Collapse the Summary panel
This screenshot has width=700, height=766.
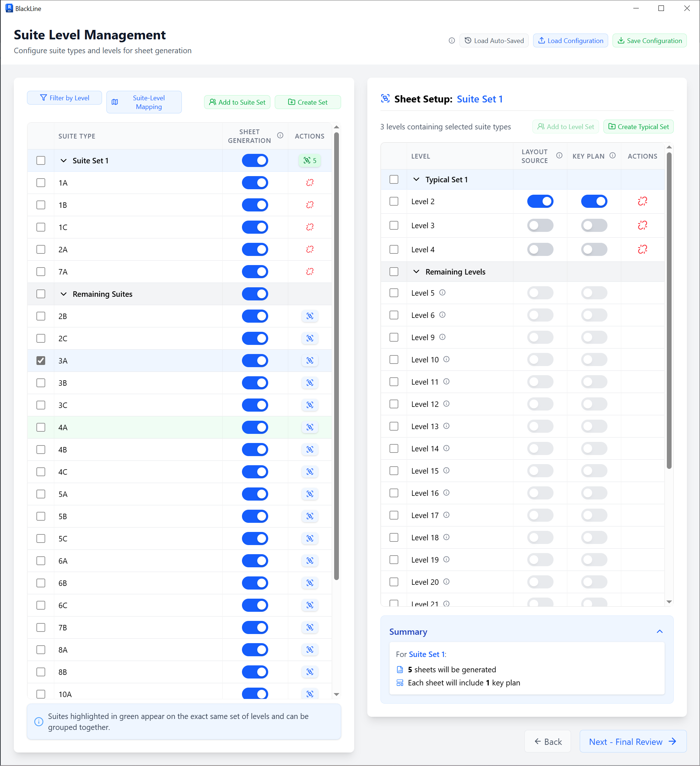pos(659,631)
